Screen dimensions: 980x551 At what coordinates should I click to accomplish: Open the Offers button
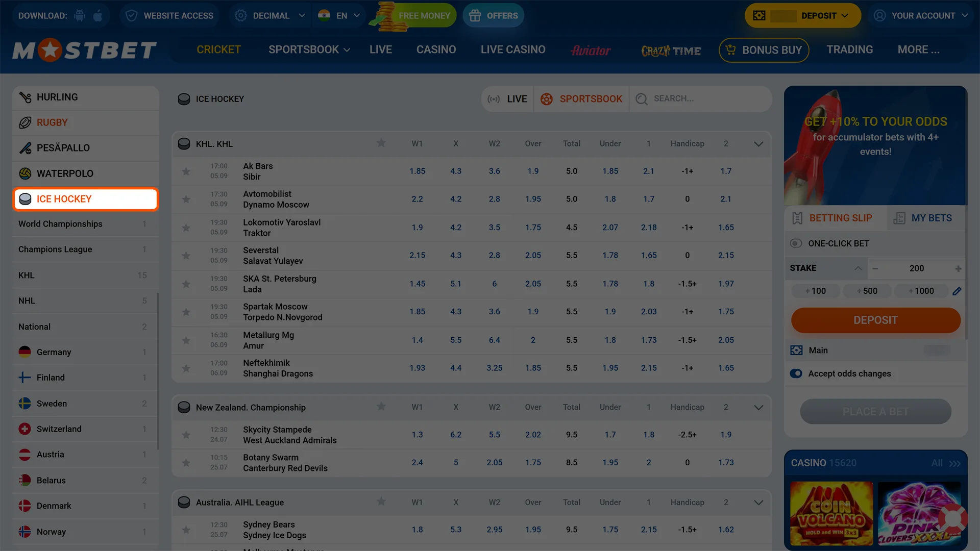coord(493,15)
